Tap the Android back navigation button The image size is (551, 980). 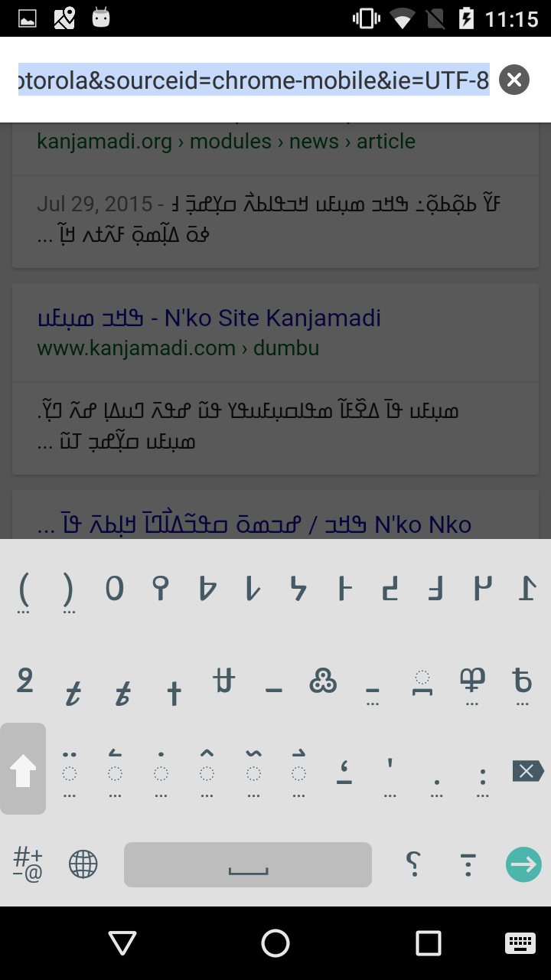[122, 943]
